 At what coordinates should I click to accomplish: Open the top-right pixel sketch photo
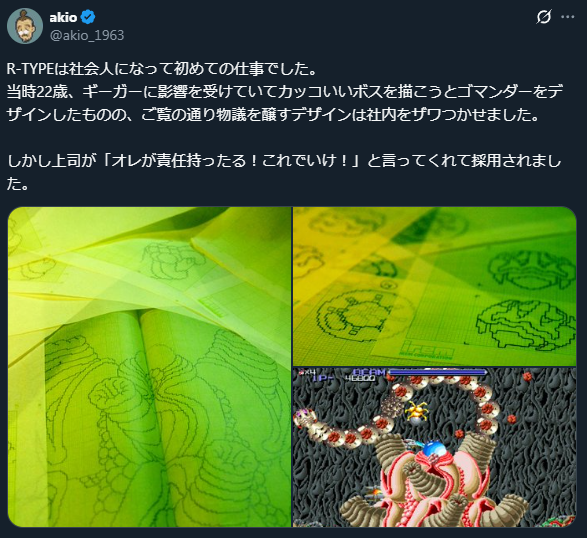[x=435, y=286]
